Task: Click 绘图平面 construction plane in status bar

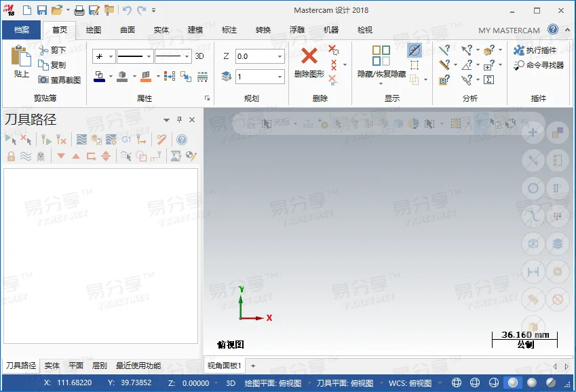Action: [273, 383]
